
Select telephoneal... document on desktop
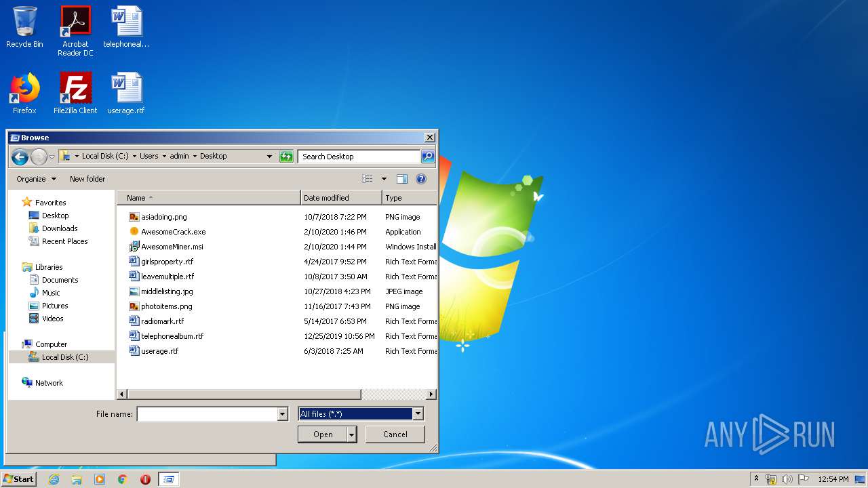[126, 27]
